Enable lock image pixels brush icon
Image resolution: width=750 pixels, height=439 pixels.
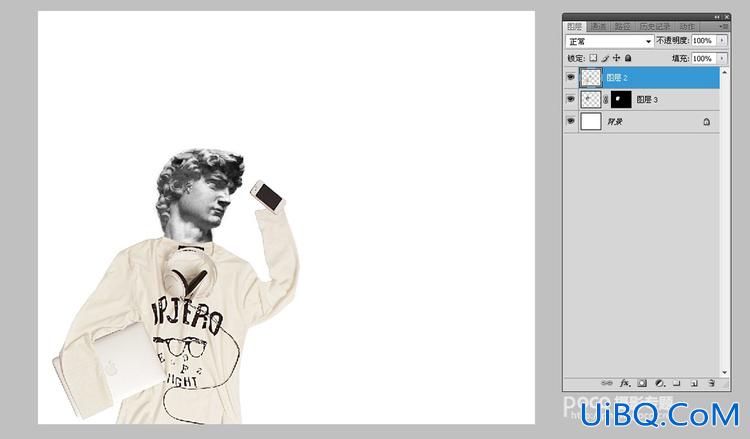605,58
